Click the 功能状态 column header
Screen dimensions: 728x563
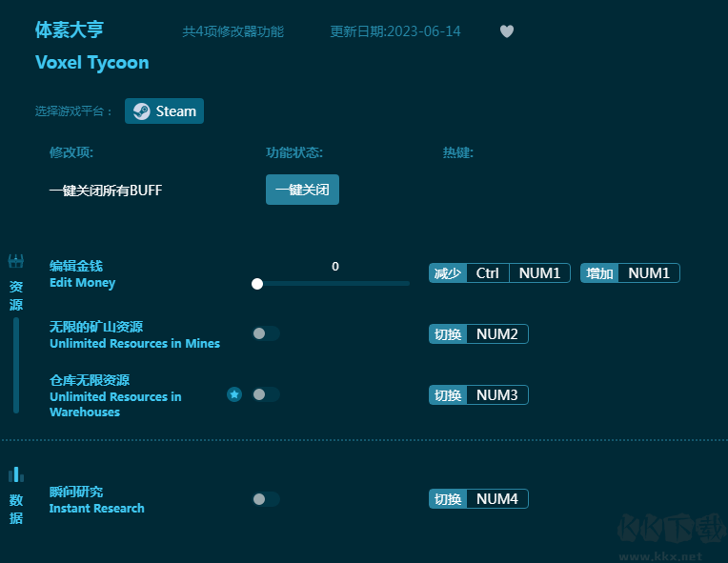pos(294,152)
